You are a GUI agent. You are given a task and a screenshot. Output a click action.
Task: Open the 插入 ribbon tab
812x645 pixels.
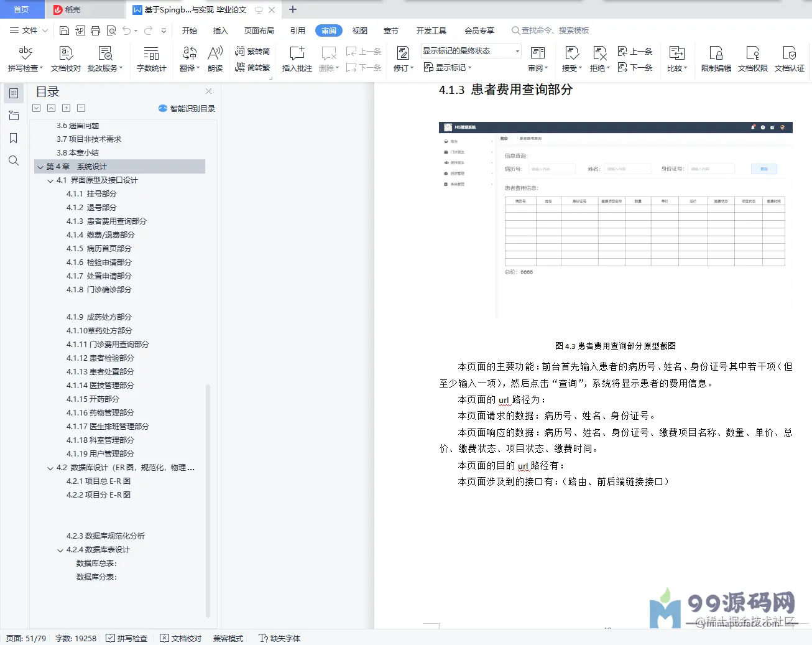(220, 30)
